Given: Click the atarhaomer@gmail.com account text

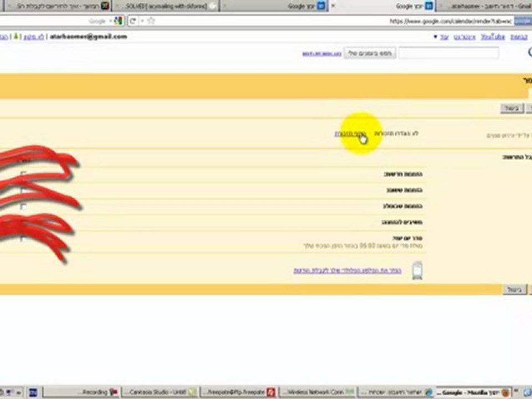Looking at the screenshot, I should click(x=88, y=37).
